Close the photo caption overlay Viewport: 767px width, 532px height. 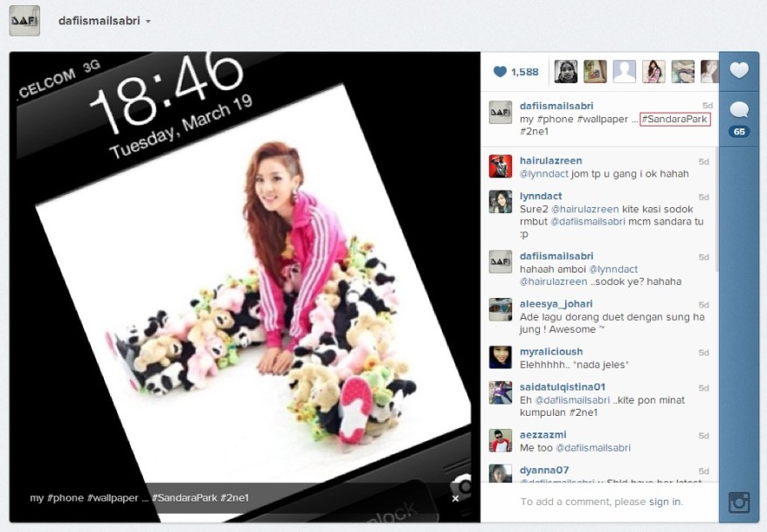[455, 498]
